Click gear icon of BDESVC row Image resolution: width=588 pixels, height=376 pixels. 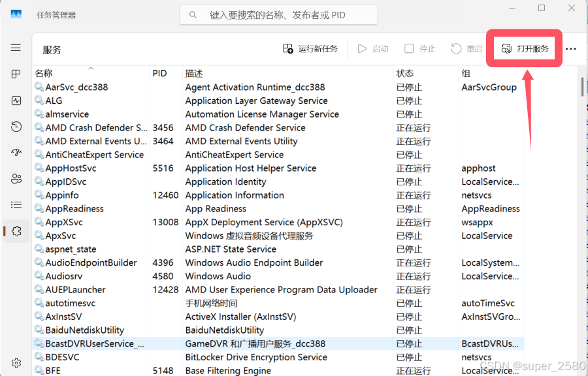pyautogui.click(x=39, y=356)
